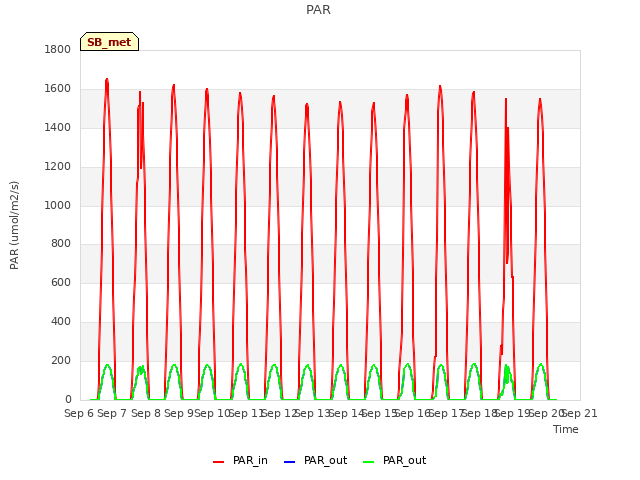
Task: Select the Time axis label
Action: (566, 429)
